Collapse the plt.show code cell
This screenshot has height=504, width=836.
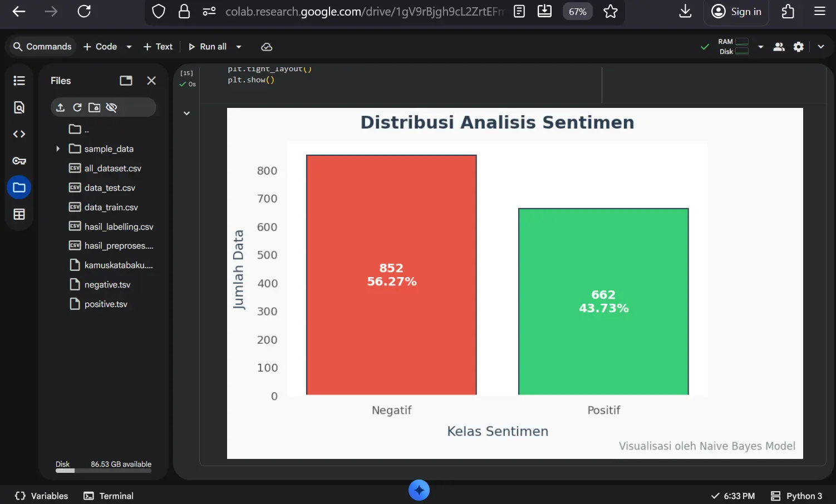(x=186, y=113)
